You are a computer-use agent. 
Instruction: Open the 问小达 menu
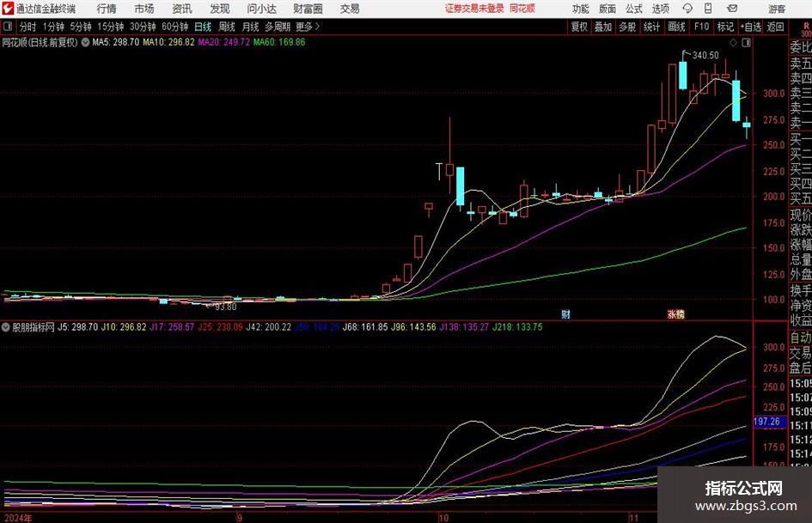click(x=261, y=9)
